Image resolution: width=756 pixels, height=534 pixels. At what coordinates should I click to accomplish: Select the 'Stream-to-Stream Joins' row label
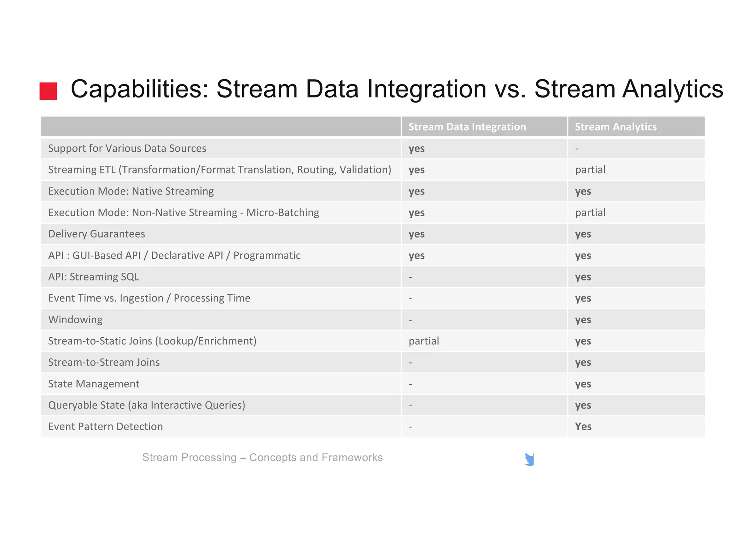[x=104, y=362]
